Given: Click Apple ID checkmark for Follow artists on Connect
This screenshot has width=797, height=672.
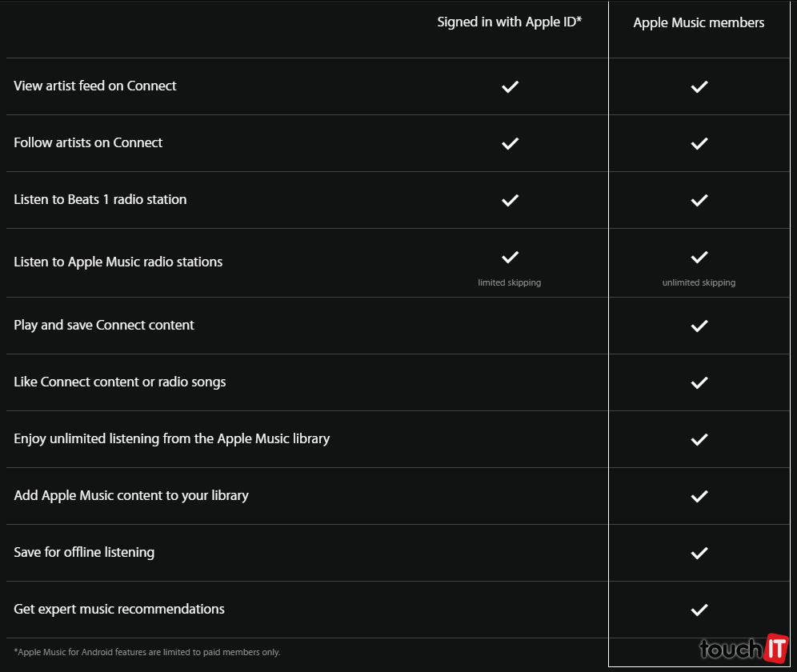Looking at the screenshot, I should coord(510,143).
